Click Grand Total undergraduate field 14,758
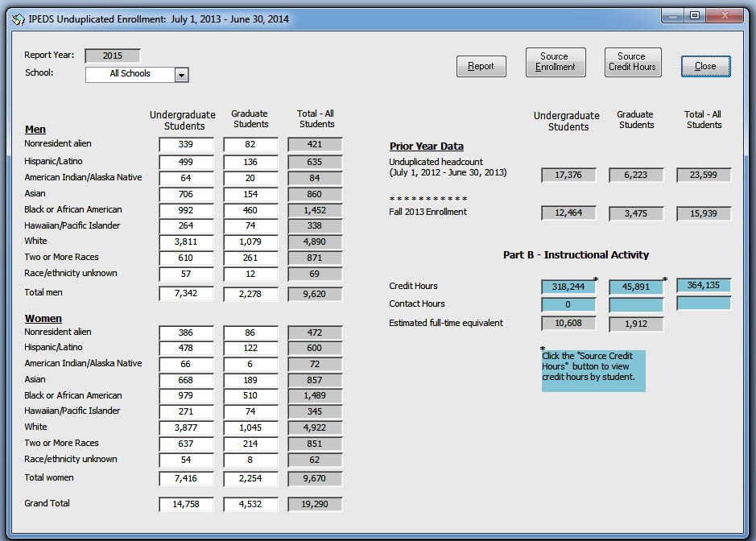The width and height of the screenshot is (756, 541). (186, 504)
